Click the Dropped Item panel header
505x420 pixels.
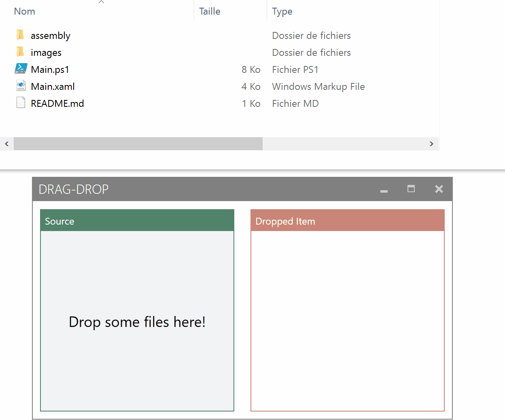pyautogui.click(x=347, y=221)
